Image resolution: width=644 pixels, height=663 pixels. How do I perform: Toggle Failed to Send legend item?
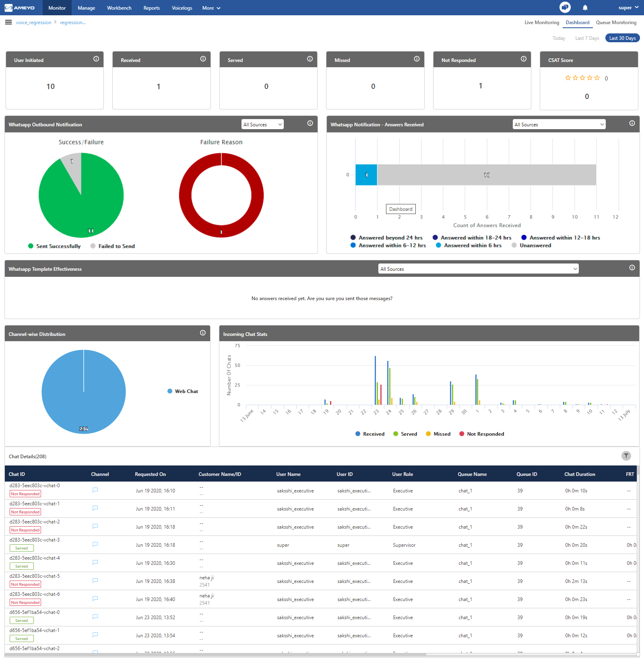pyautogui.click(x=113, y=246)
